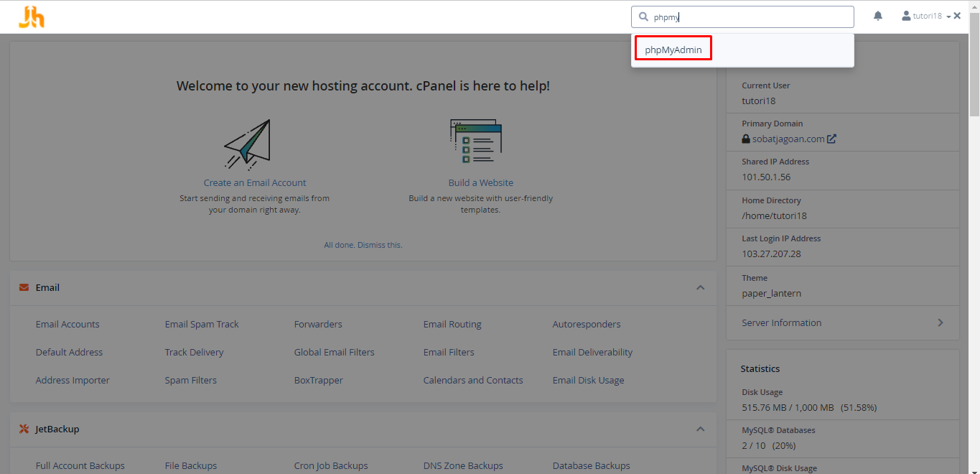Open BoxTrapper
The width and height of the screenshot is (980, 474).
[x=319, y=380]
